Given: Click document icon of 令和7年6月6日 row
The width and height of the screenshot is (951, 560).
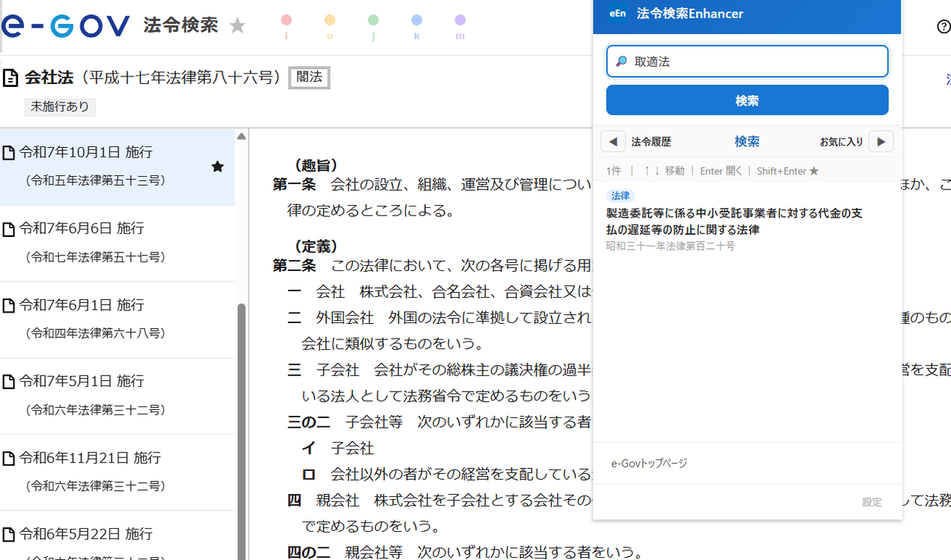Looking at the screenshot, I should [9, 229].
